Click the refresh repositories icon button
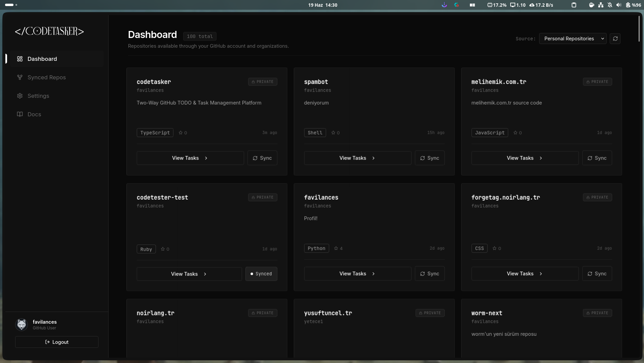The width and height of the screenshot is (644, 363). (x=615, y=39)
